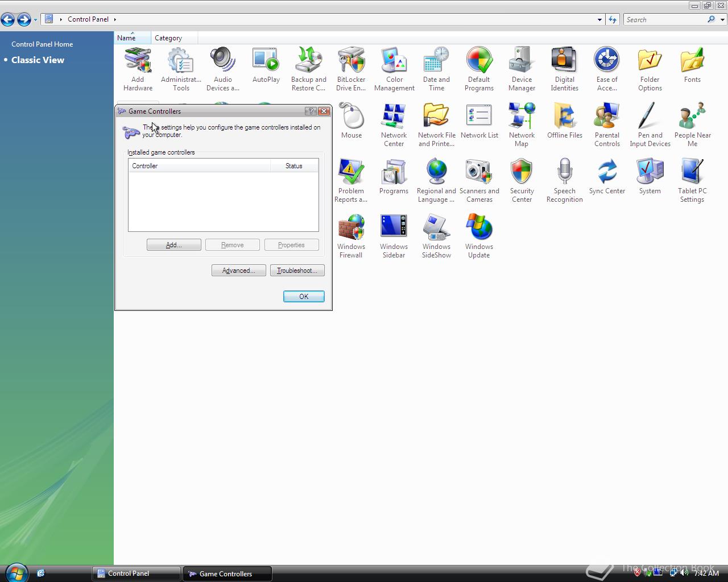
Task: Close the Game Controllers dialog
Action: tap(324, 111)
